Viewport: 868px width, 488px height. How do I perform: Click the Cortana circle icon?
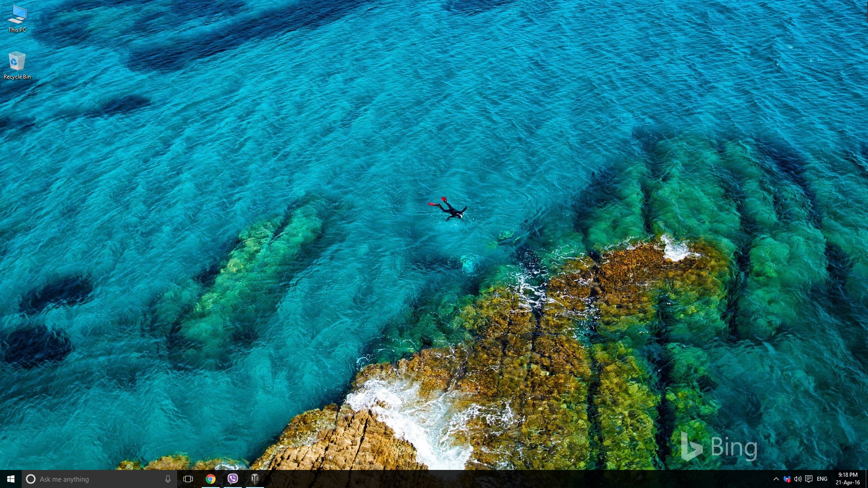[31, 479]
